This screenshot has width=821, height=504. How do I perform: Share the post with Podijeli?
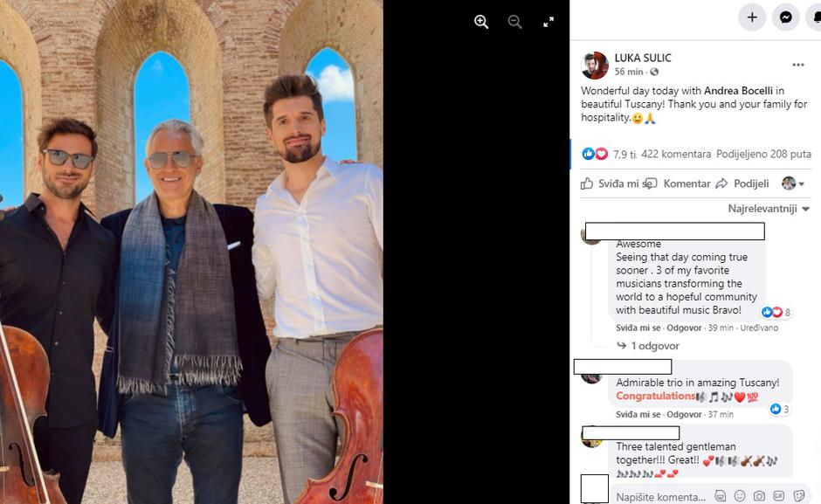tap(742, 183)
